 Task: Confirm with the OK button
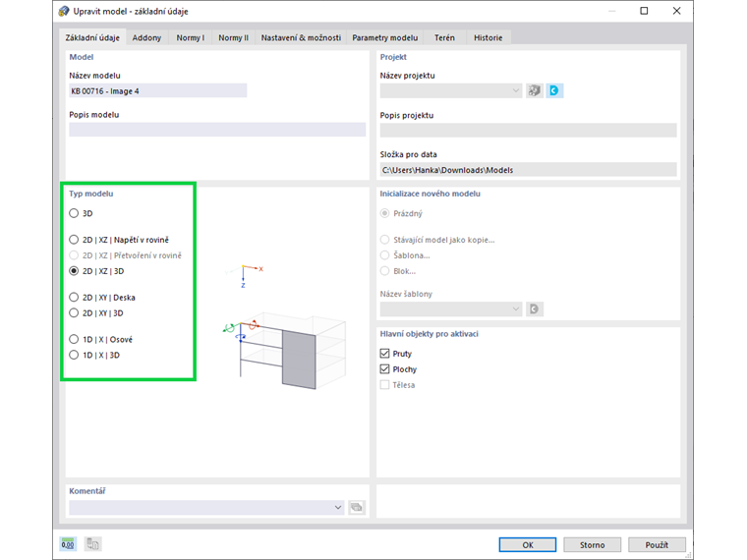click(528, 544)
